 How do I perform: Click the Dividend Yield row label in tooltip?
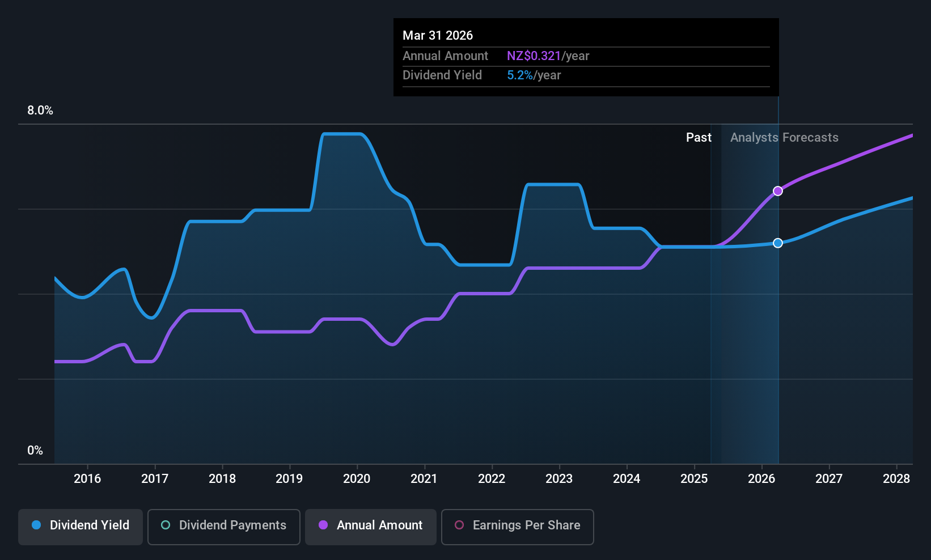pyautogui.click(x=442, y=75)
